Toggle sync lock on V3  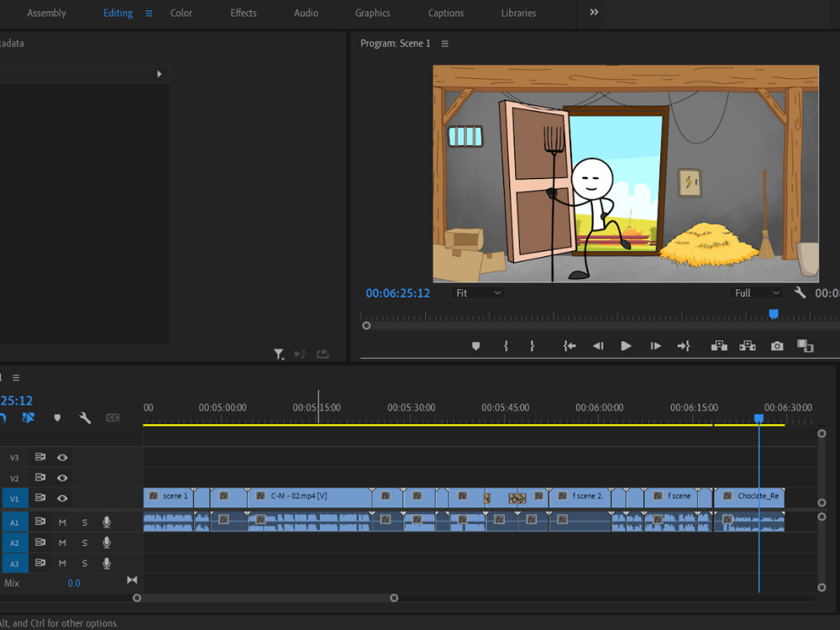pos(40,457)
